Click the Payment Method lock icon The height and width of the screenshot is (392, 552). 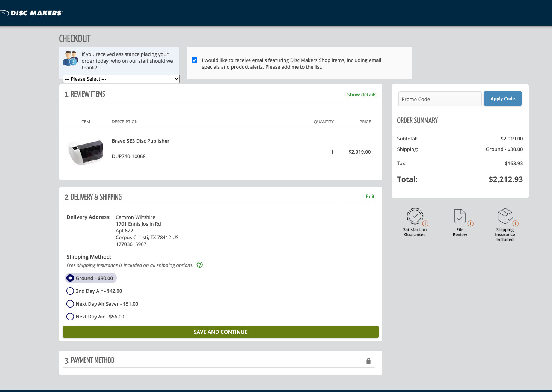[368, 361]
